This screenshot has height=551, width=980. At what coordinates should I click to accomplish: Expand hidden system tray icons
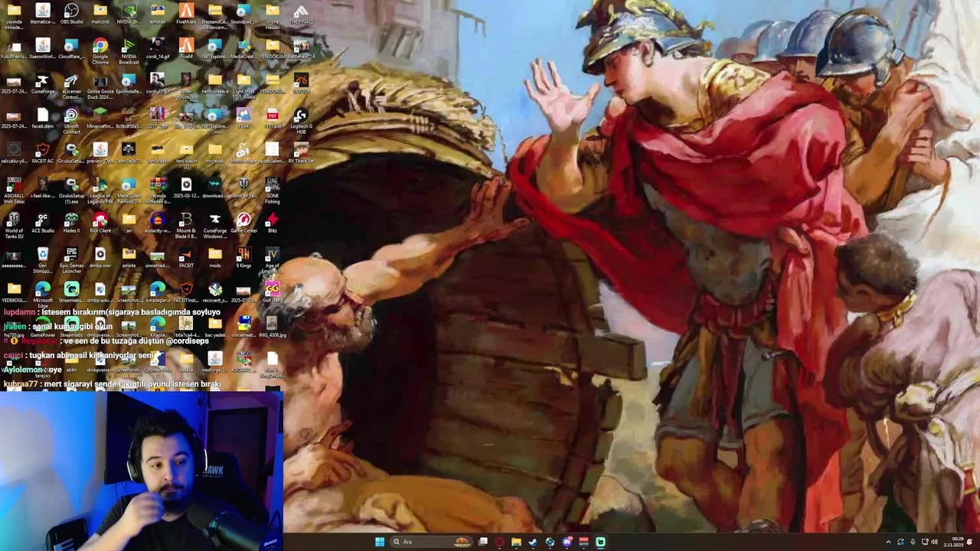coord(888,542)
